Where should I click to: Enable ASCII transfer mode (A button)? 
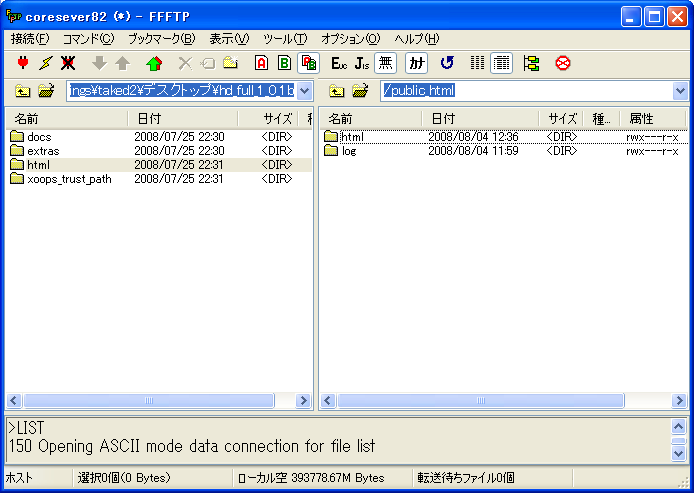click(x=261, y=63)
